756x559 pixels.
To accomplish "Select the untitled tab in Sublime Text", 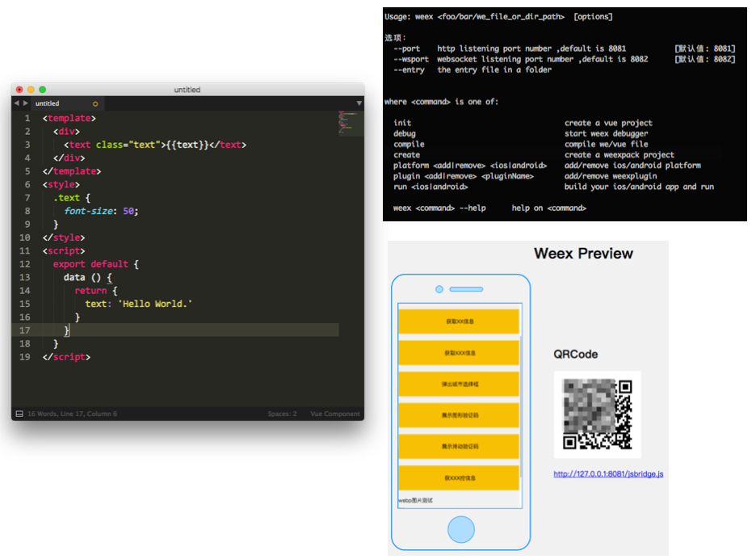I will (x=66, y=103).
